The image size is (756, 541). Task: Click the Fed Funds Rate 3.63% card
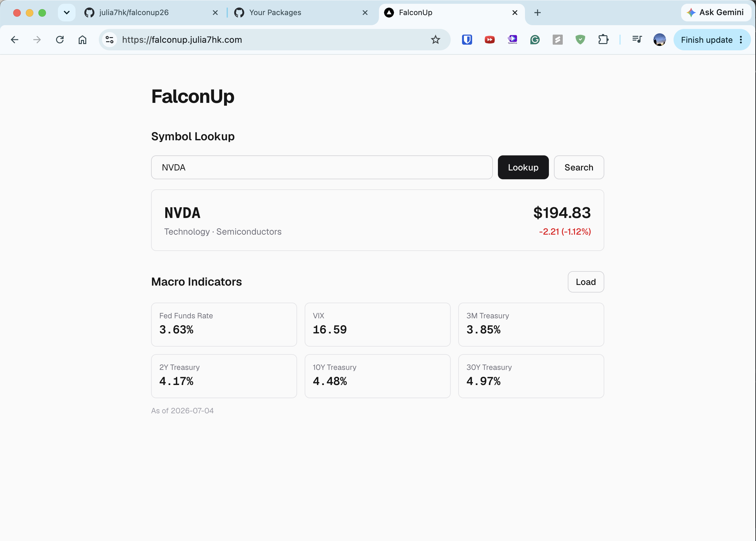[224, 325]
